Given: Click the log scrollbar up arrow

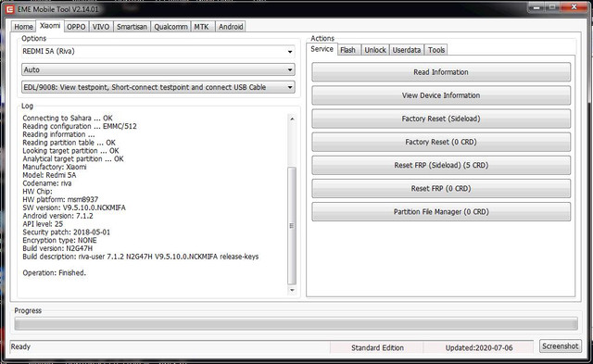Looking at the screenshot, I should (x=292, y=119).
